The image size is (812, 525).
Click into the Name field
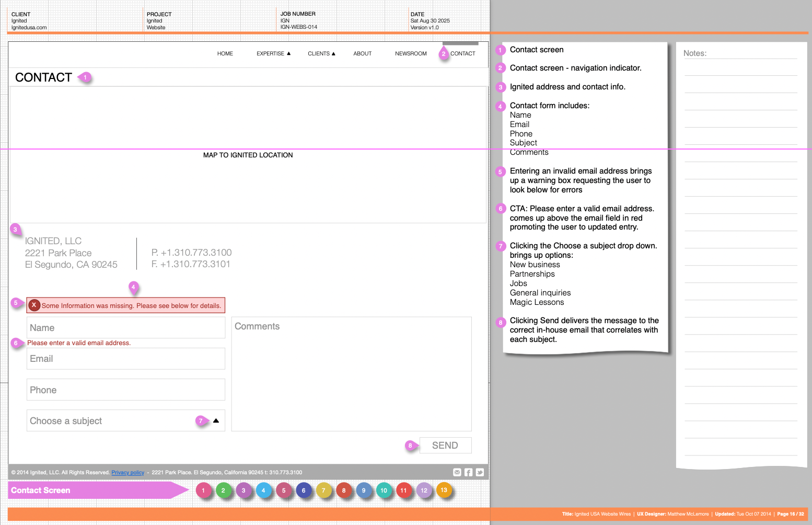click(x=126, y=327)
